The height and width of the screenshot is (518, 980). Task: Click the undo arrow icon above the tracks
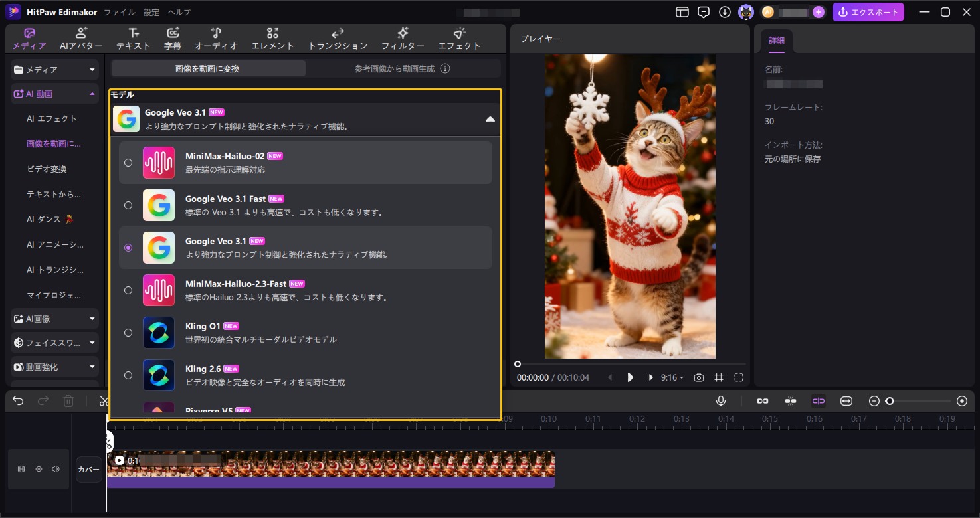pos(17,400)
